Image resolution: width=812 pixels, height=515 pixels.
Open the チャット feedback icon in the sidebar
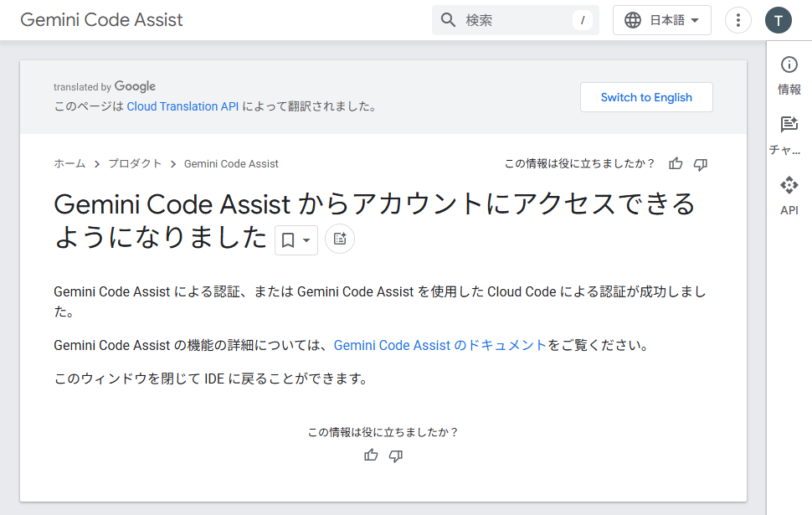tap(788, 124)
